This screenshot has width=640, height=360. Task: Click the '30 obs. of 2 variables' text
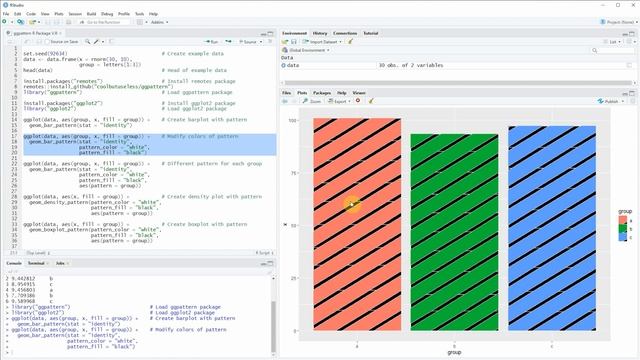[411, 65]
